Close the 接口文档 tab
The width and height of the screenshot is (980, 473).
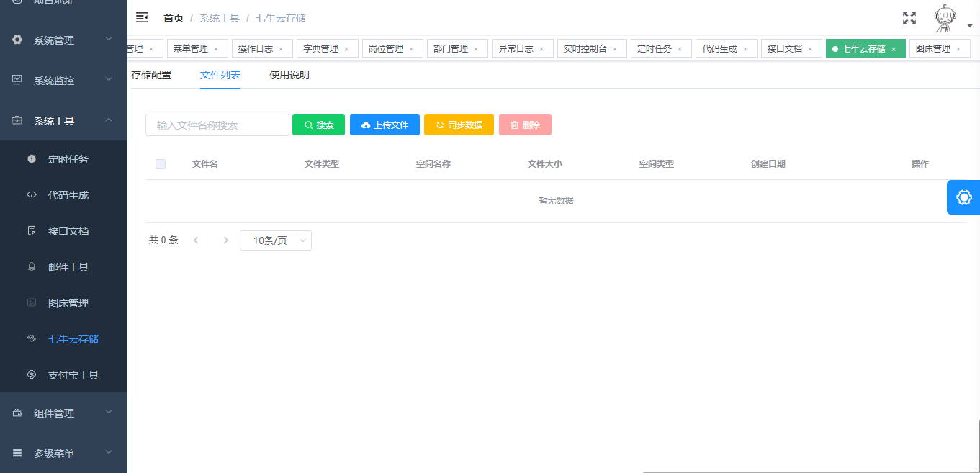tap(810, 49)
